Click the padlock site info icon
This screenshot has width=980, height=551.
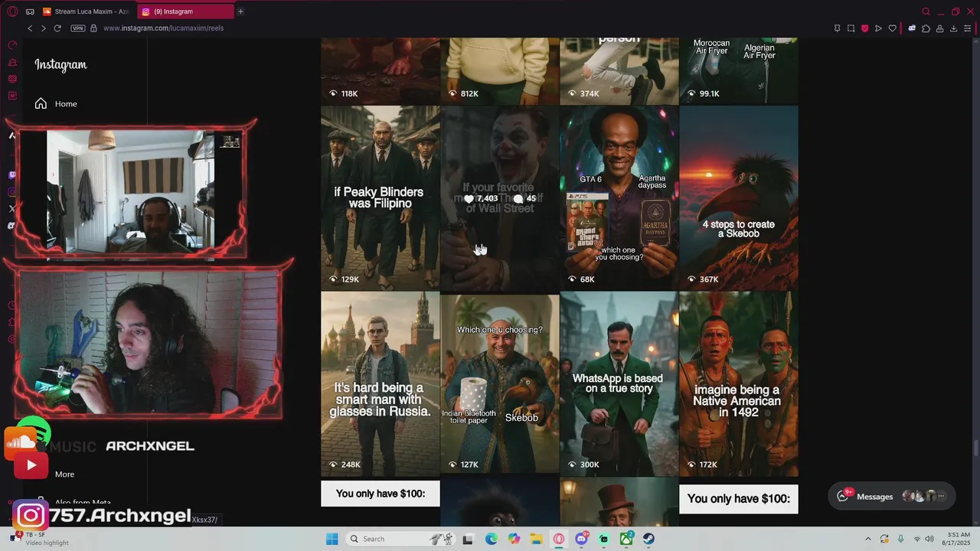click(x=93, y=28)
